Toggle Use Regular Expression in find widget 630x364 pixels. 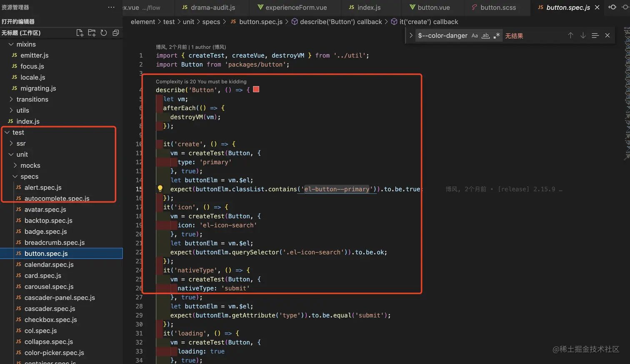coord(496,36)
